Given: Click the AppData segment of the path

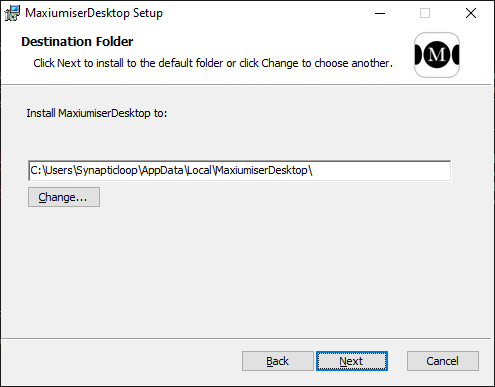Looking at the screenshot, I should [x=163, y=171].
